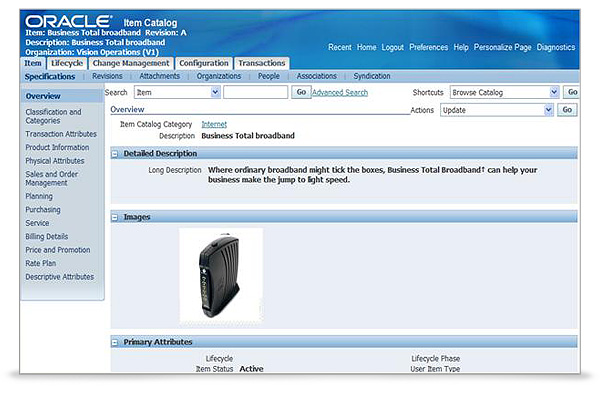600x400 pixels.
Task: Open Classification and Categories in sidebar
Action: (x=53, y=116)
